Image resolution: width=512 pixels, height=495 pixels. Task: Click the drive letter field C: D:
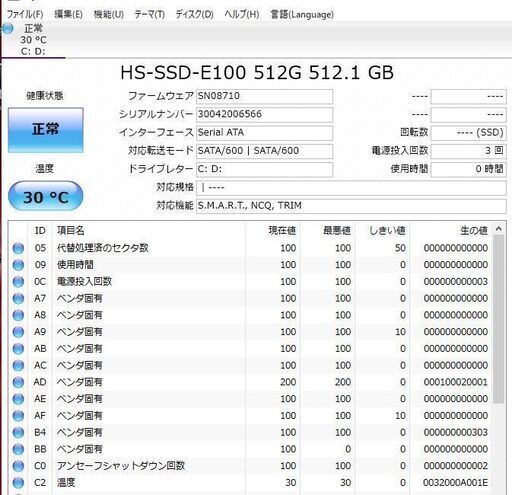[264, 169]
